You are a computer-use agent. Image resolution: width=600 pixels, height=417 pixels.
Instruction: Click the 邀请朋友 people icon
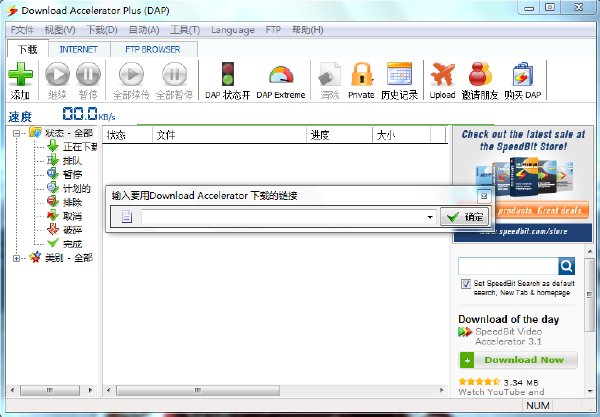pos(480,74)
